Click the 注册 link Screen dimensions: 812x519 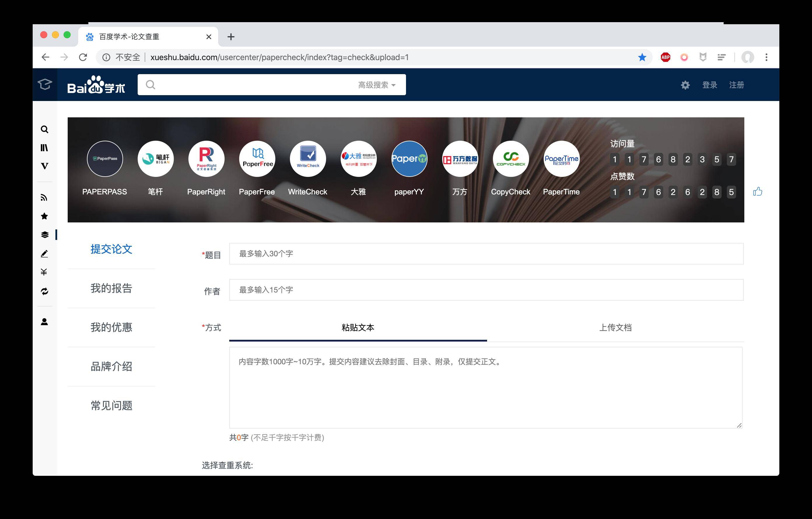point(737,85)
